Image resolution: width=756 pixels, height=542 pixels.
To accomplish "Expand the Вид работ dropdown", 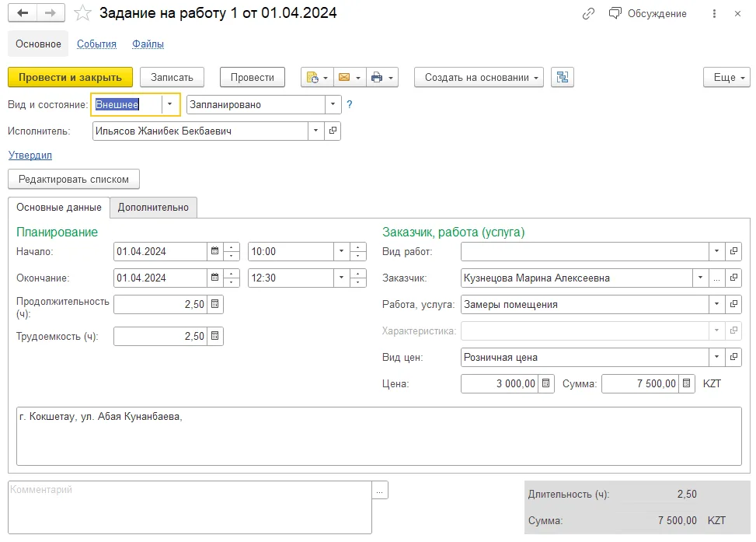I will [x=716, y=251].
